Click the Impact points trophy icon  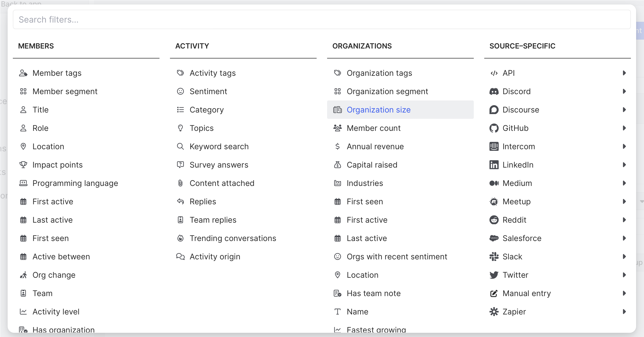(x=23, y=165)
